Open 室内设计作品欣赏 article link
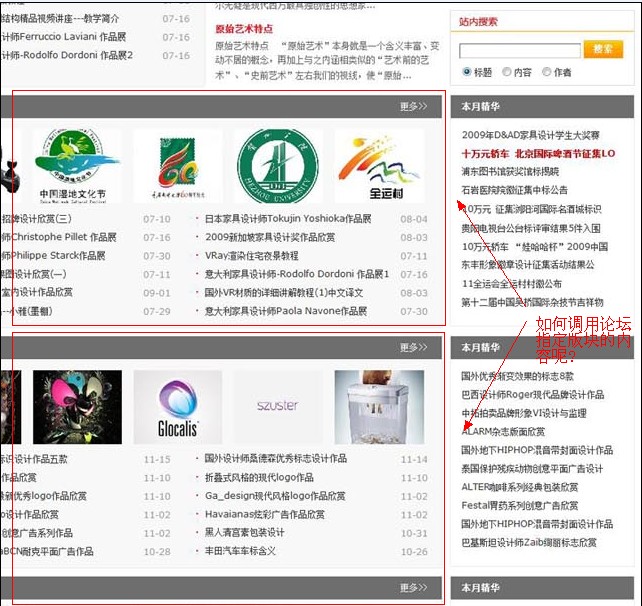 click(x=37, y=292)
